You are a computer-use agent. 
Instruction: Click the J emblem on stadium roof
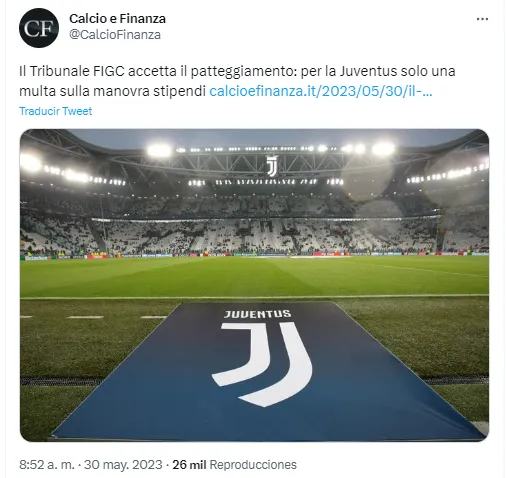coord(272,166)
